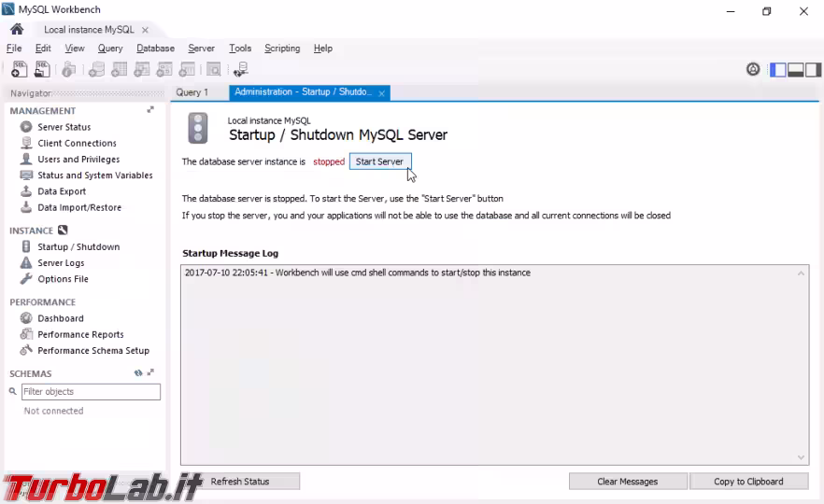Switch to the Query 1 tab
The width and height of the screenshot is (824, 504).
click(x=192, y=92)
